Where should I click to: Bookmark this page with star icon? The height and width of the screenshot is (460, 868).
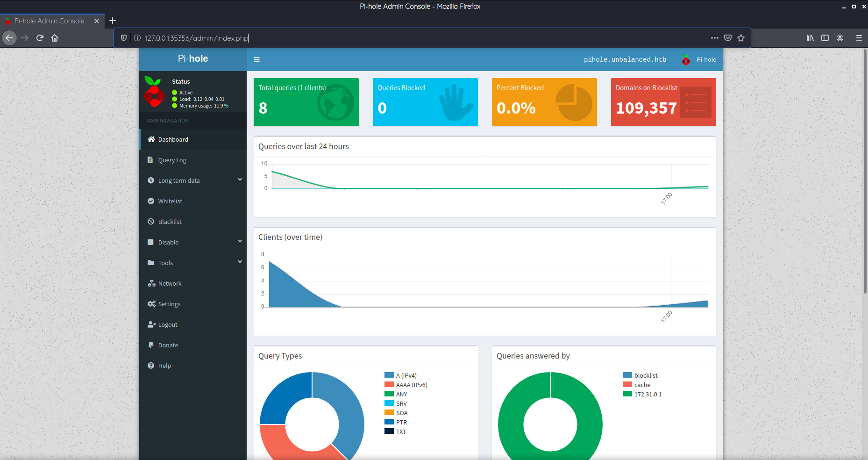741,38
